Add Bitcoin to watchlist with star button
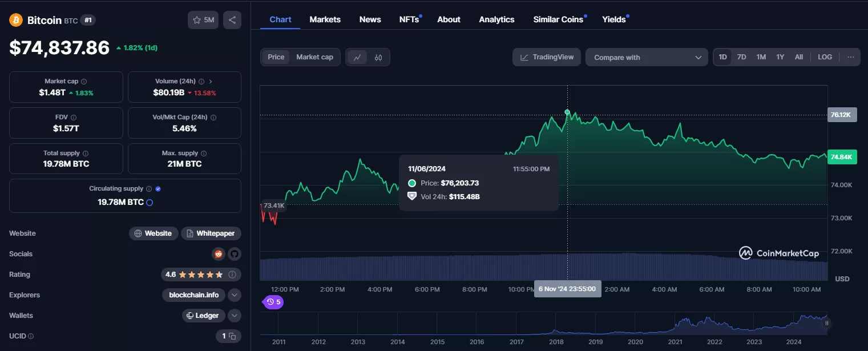 click(x=203, y=20)
